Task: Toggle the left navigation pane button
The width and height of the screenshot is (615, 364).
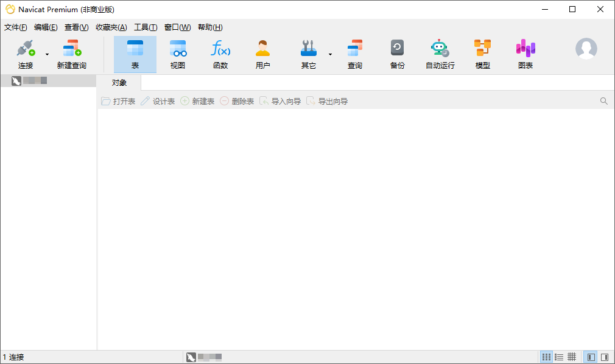Action: click(591, 357)
